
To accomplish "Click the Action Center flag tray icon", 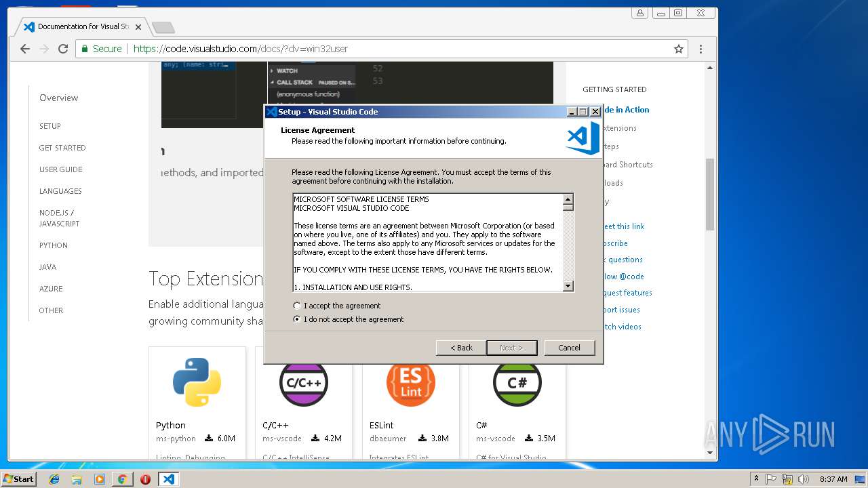I will 772,479.
